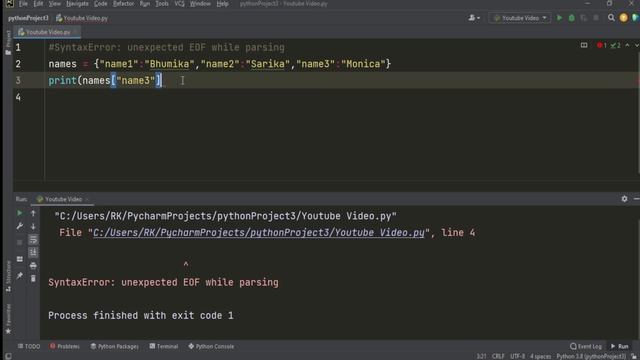Viewport: 640px width, 360px height.
Task: Open the traceback file path link
Action: (259, 233)
